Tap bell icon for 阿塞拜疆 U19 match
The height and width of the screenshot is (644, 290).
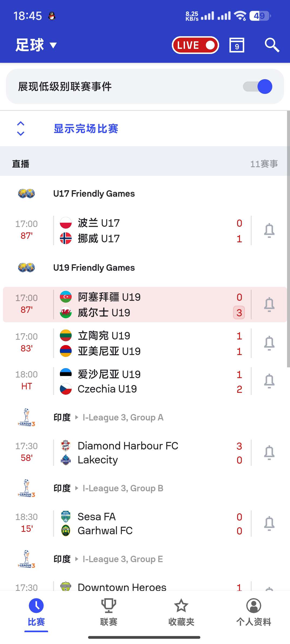click(x=269, y=305)
